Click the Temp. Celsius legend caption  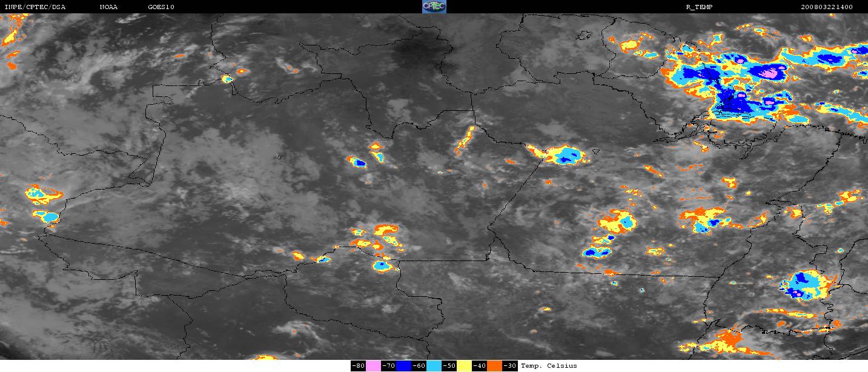(x=549, y=366)
